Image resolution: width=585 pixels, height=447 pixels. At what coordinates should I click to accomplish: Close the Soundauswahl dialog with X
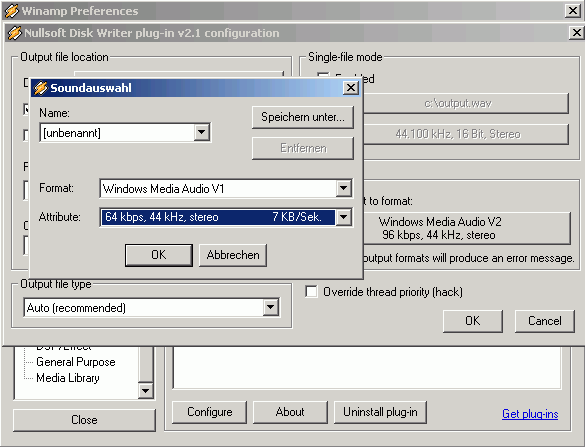(351, 88)
